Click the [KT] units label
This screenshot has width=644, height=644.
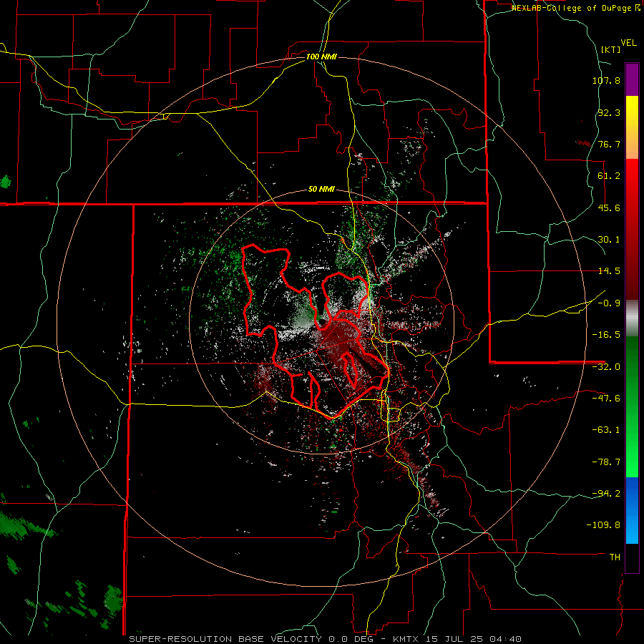tap(610, 49)
